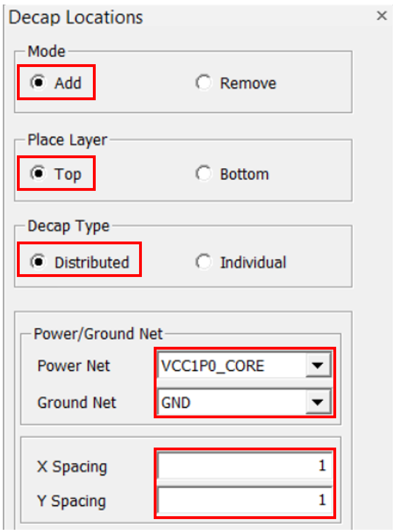The height and width of the screenshot is (532, 393).
Task: Click the Place Layer group heading
Action: (67, 140)
